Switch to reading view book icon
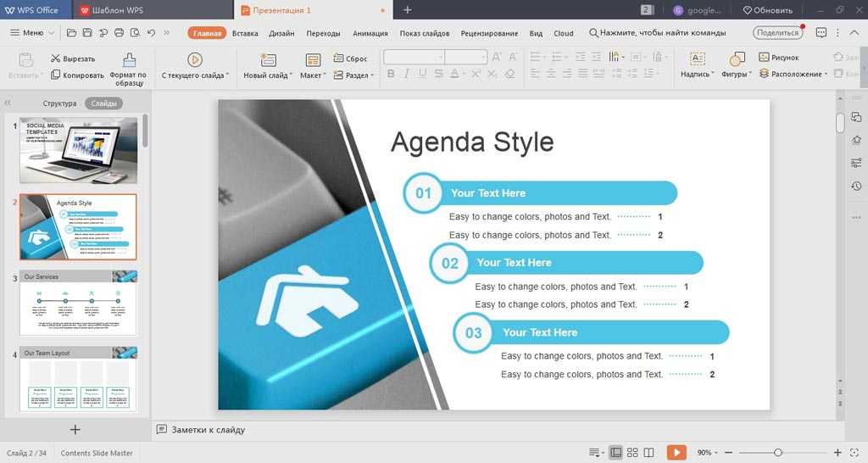Screen dimensions: 868x463 pyautogui.click(x=648, y=453)
